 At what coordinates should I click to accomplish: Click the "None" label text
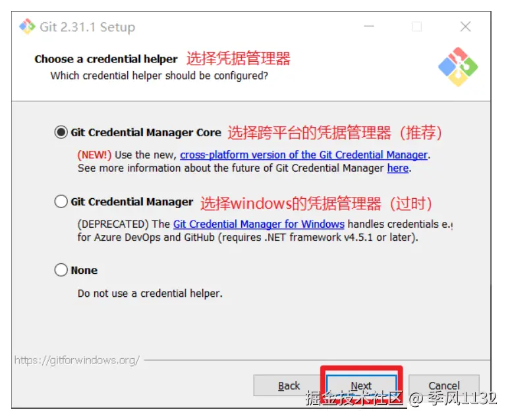pos(84,270)
